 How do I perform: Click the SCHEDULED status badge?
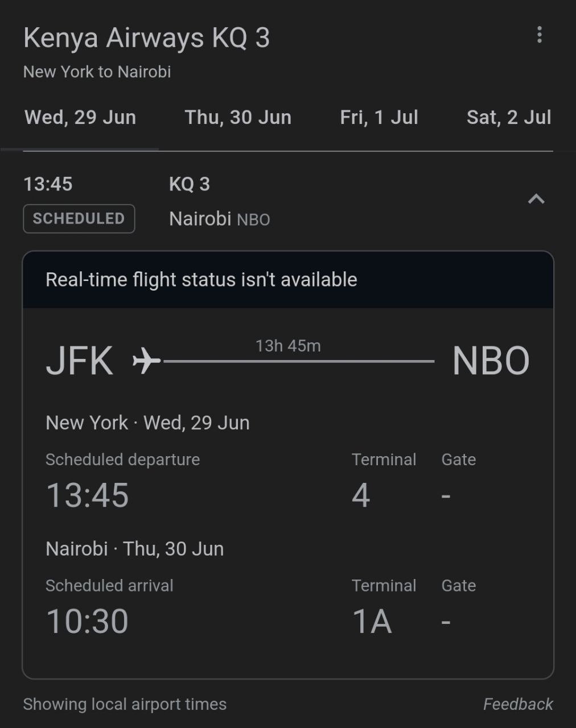point(79,218)
